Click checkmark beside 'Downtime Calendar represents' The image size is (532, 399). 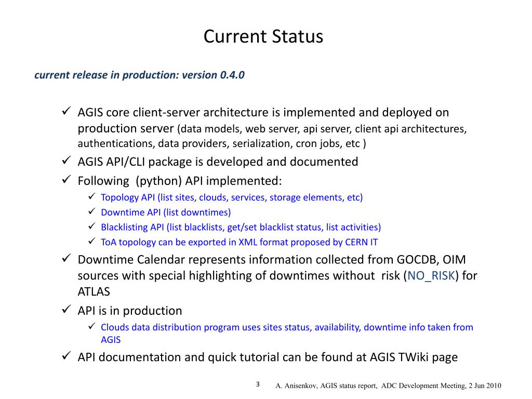click(66, 258)
